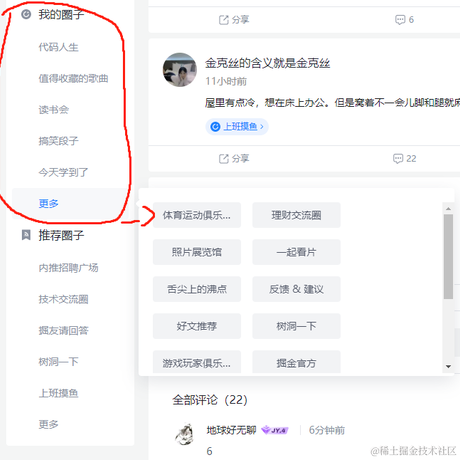Click the 上班摸鱼 tag circle icon
The width and height of the screenshot is (460, 460).
tap(215, 127)
